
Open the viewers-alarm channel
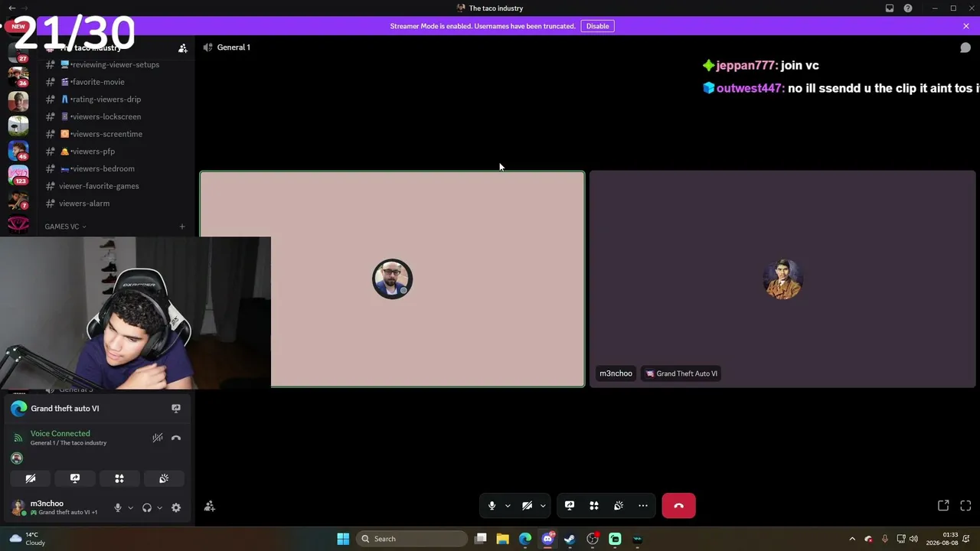(x=115, y=204)
